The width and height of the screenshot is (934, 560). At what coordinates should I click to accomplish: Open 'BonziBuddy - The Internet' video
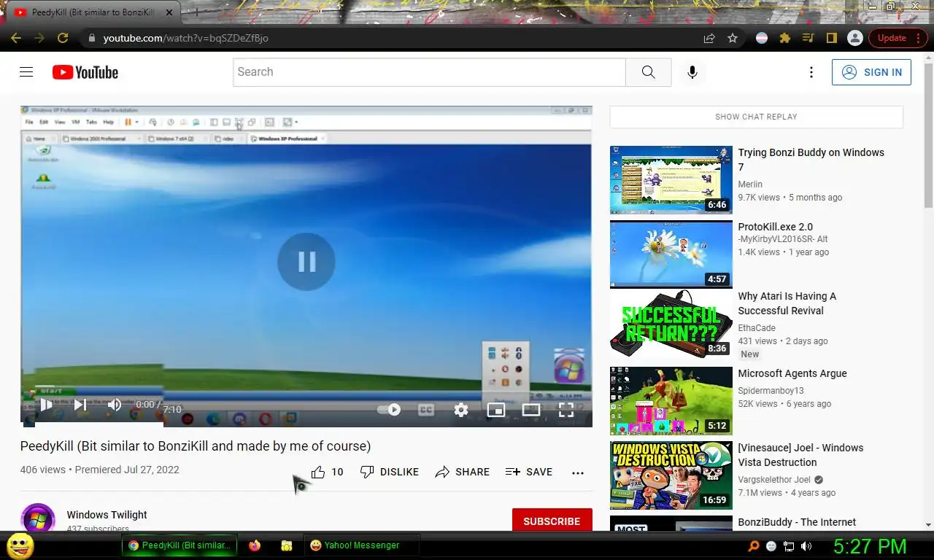(797, 522)
